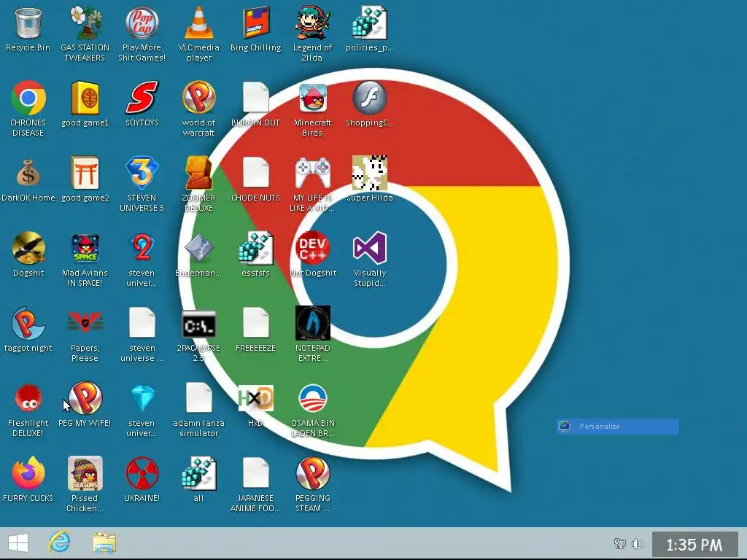This screenshot has height=560, width=747.
Task: Open the registry file named all
Action: pos(198,472)
